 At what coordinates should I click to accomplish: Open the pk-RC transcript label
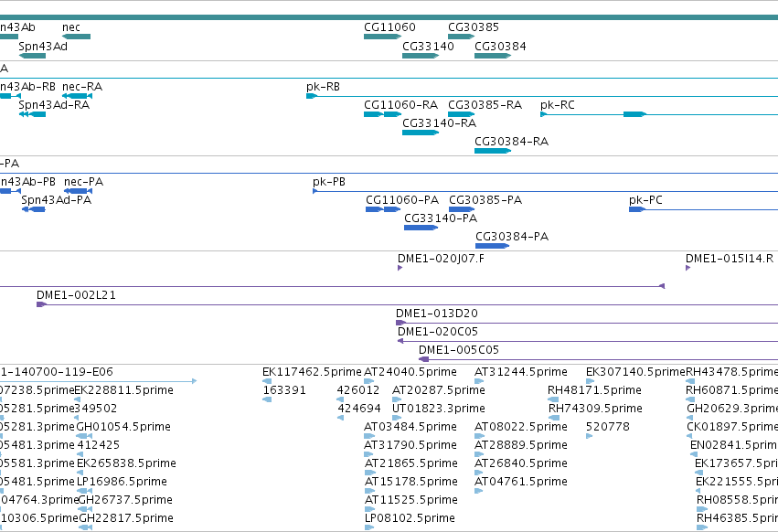click(x=557, y=105)
